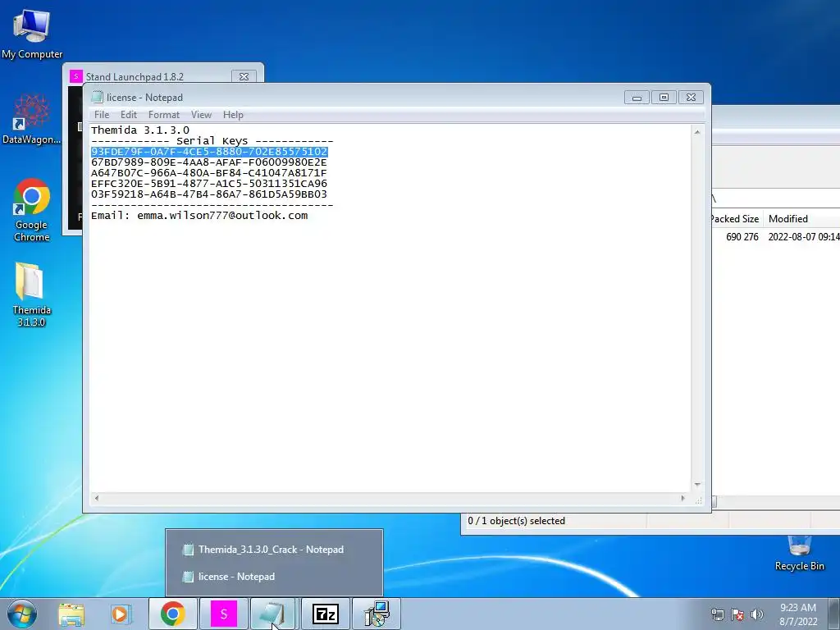Maximize the license Notepad window
840x630 pixels.
pyautogui.click(x=664, y=98)
